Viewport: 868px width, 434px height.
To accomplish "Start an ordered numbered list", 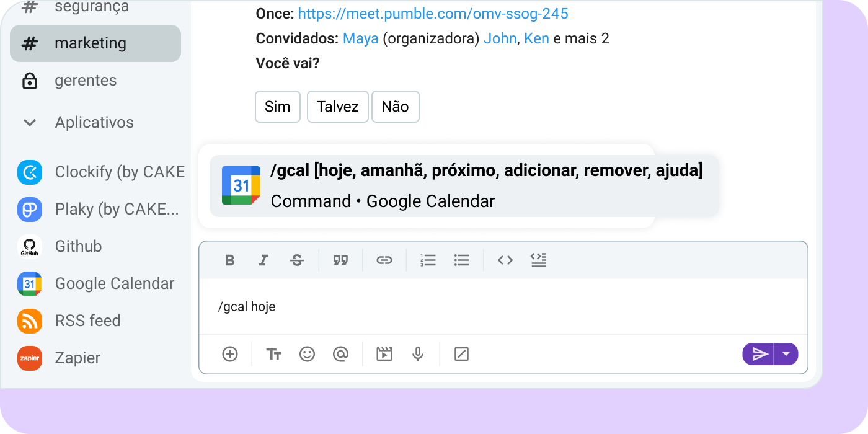I will (x=428, y=260).
